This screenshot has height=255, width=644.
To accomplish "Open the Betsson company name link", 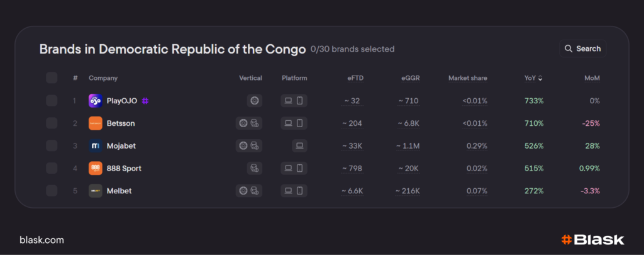I will point(121,123).
